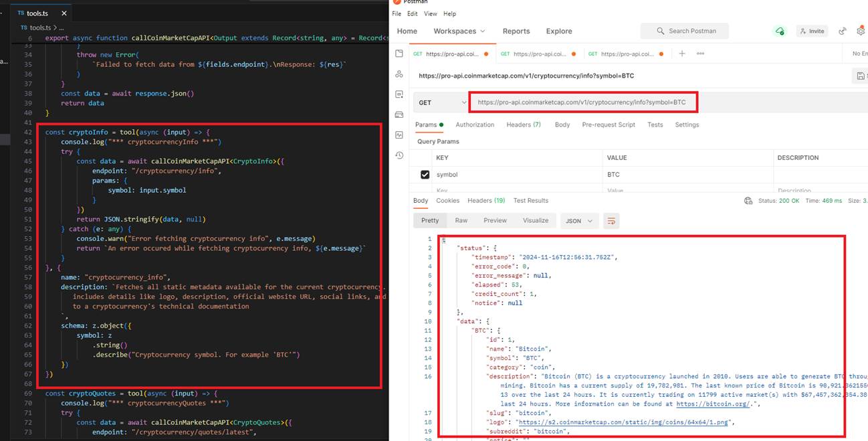Click the 'Status: 200 OK' text
This screenshot has width=868, height=441.
(x=778, y=201)
